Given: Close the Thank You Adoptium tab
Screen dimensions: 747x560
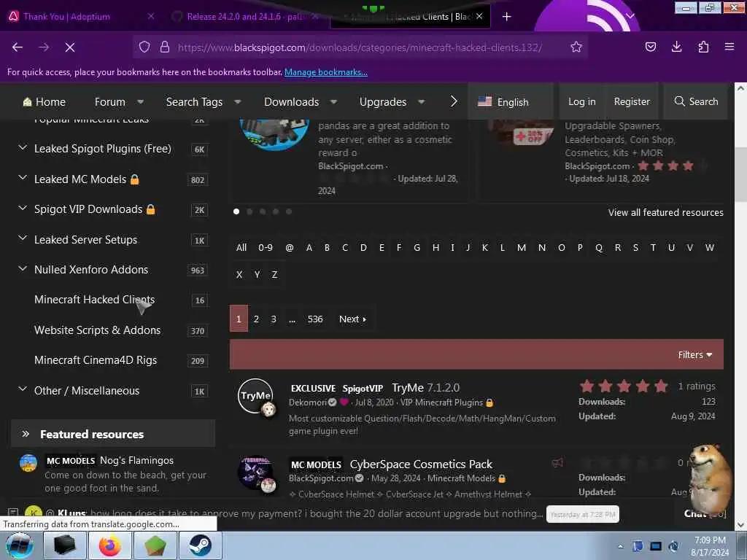Looking at the screenshot, I should click(150, 16).
